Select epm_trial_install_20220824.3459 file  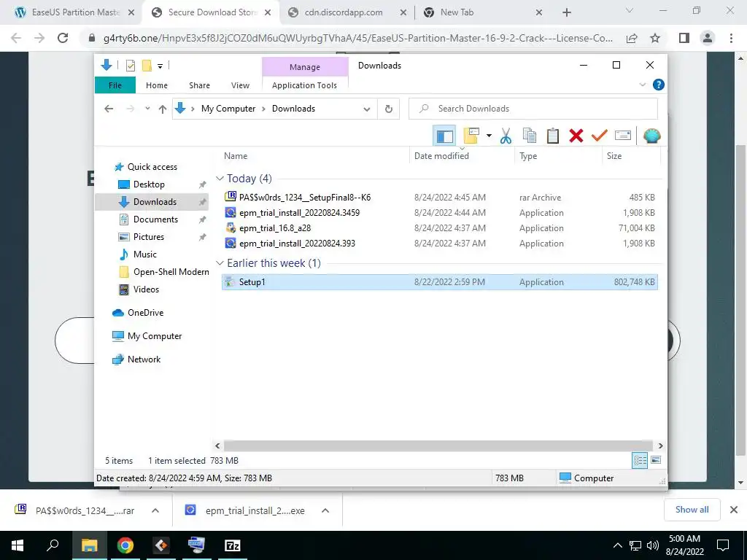(x=299, y=213)
